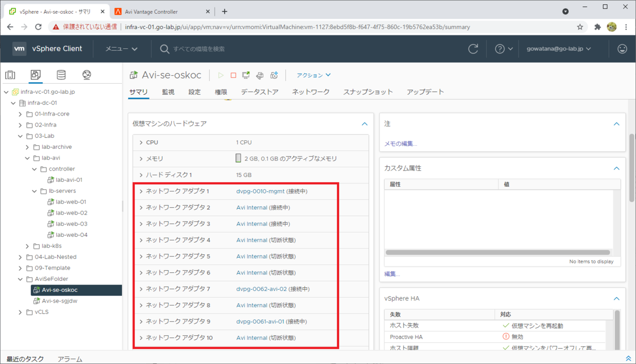Switch to the 設定 tab
636x364 pixels.
tap(195, 92)
